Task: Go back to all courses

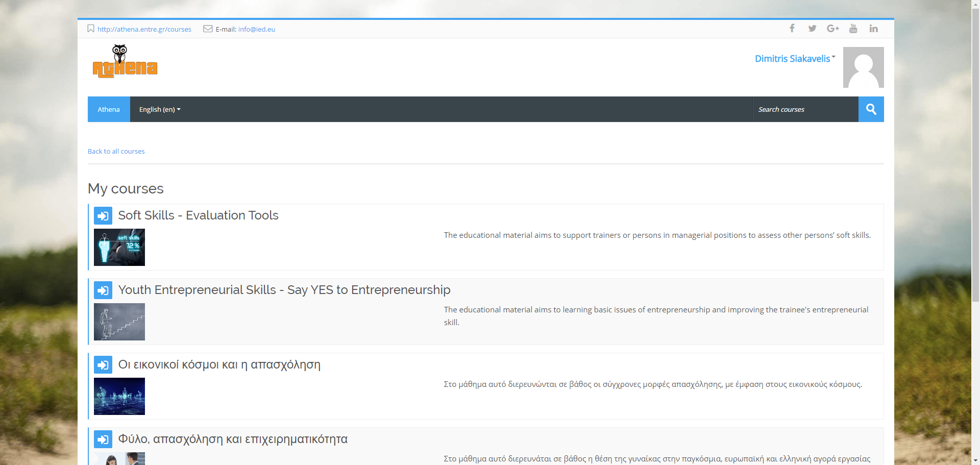Action: tap(116, 152)
